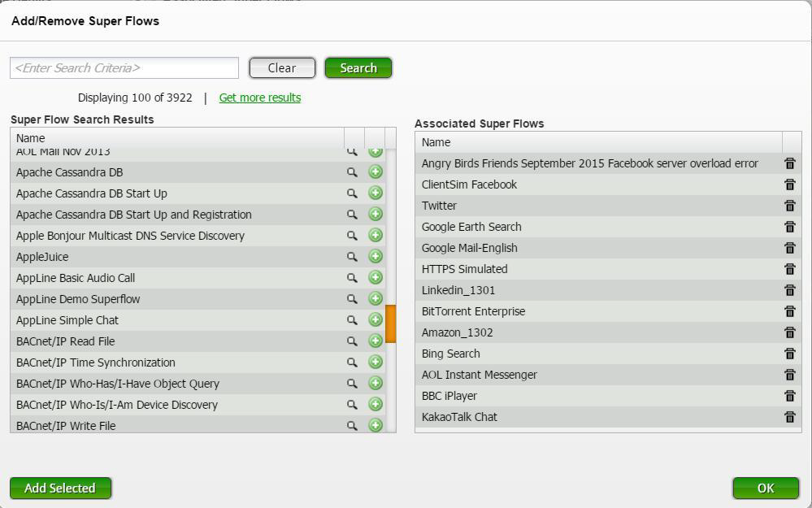Clear the search criteria
This screenshot has width=812, height=508.
282,68
